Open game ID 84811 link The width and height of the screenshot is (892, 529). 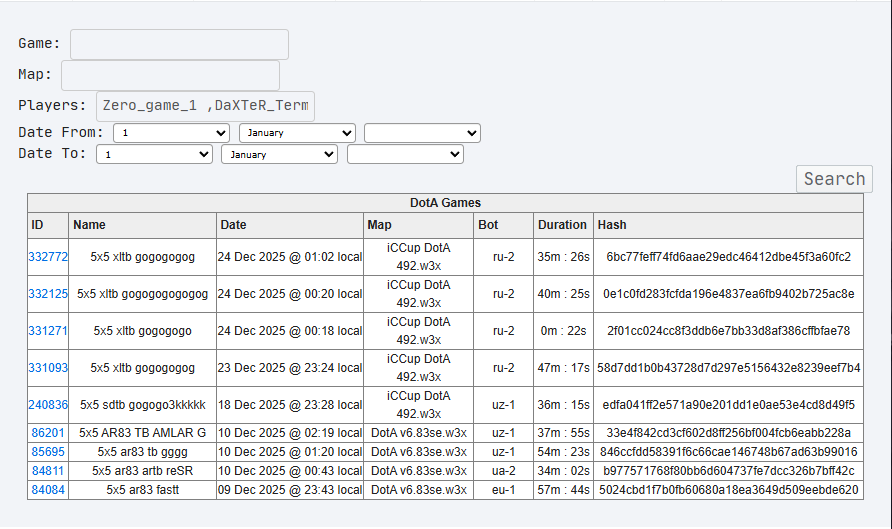click(x=48, y=471)
